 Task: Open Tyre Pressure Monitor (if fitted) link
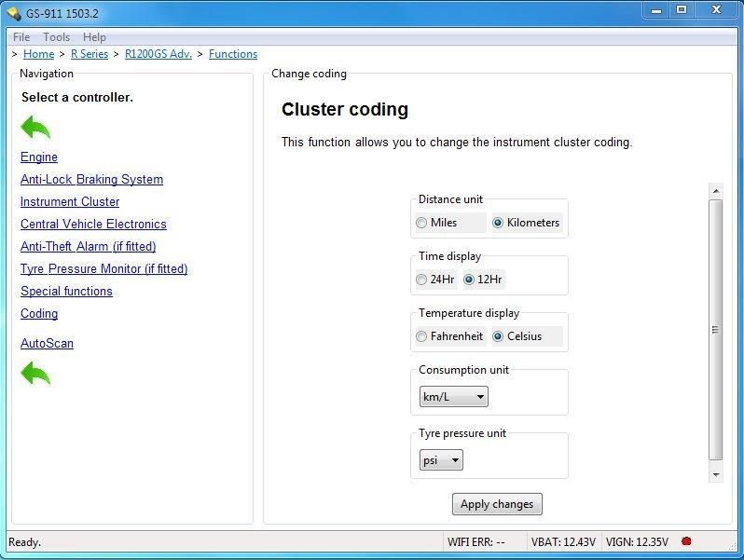click(103, 268)
